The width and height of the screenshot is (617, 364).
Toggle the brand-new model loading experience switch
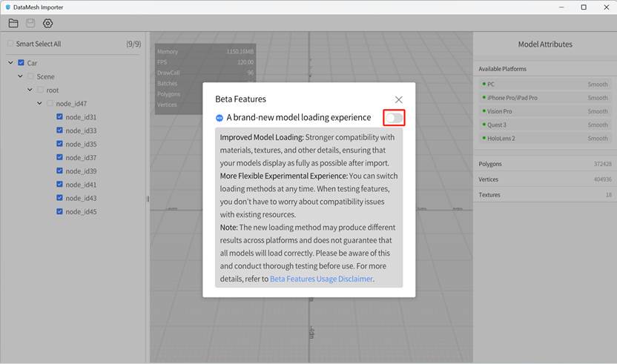tap(394, 118)
